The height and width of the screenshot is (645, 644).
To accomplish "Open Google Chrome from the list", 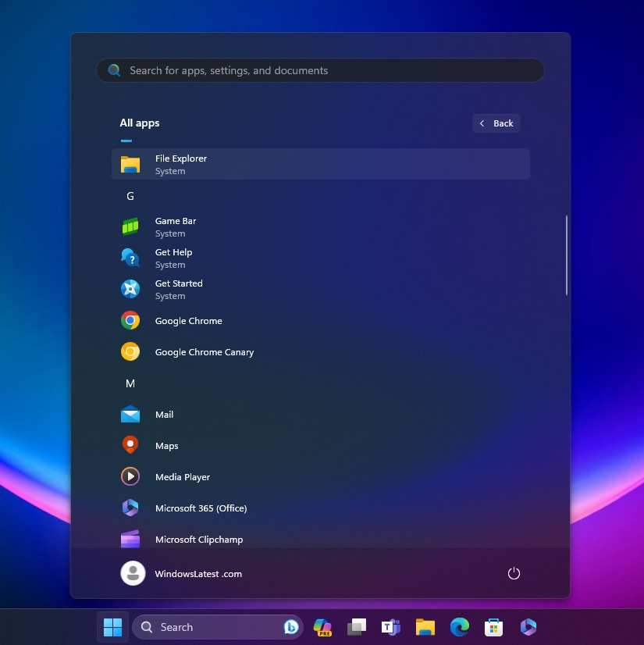I will tap(188, 321).
